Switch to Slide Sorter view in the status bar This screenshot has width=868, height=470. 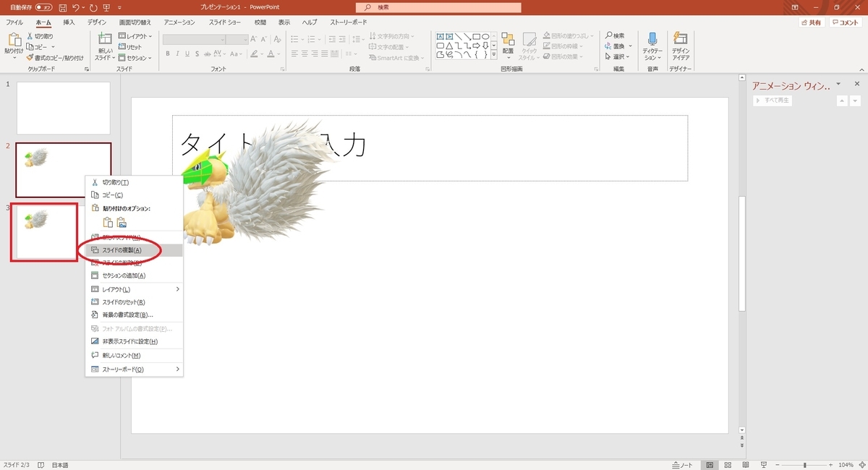pyautogui.click(x=727, y=464)
